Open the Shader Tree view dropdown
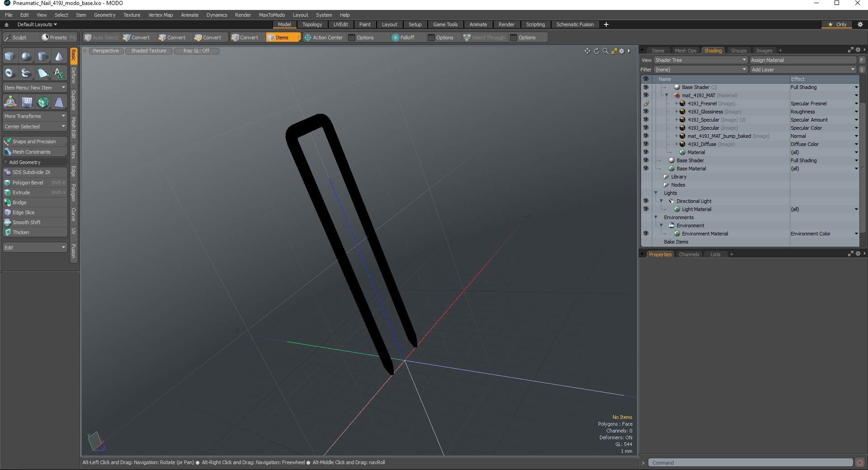Viewport: 868px width, 470px height. (x=700, y=60)
